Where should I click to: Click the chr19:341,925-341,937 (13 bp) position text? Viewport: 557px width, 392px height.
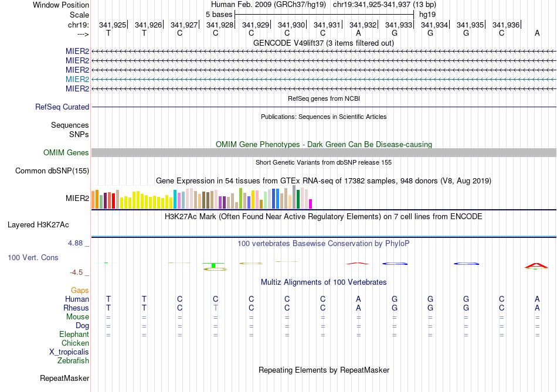point(385,5)
